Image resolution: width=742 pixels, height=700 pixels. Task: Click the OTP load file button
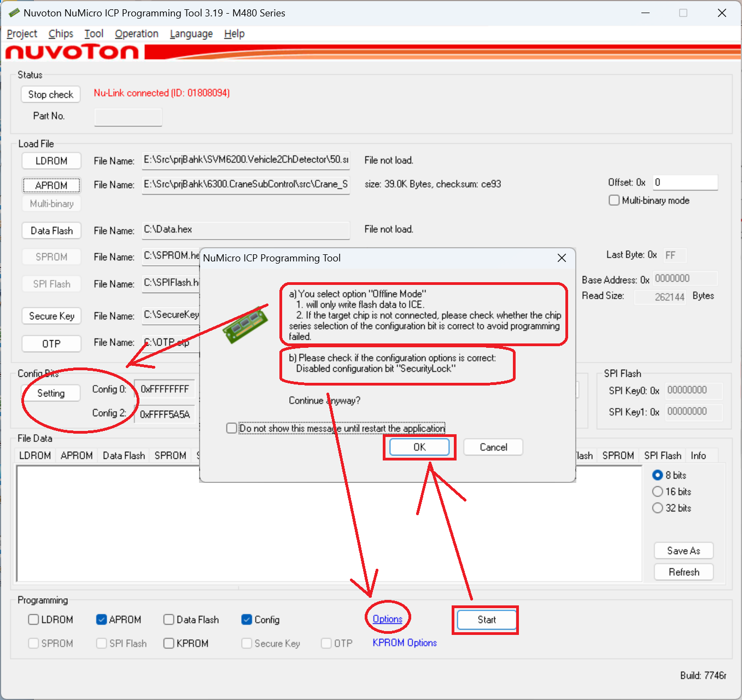pyautogui.click(x=51, y=343)
